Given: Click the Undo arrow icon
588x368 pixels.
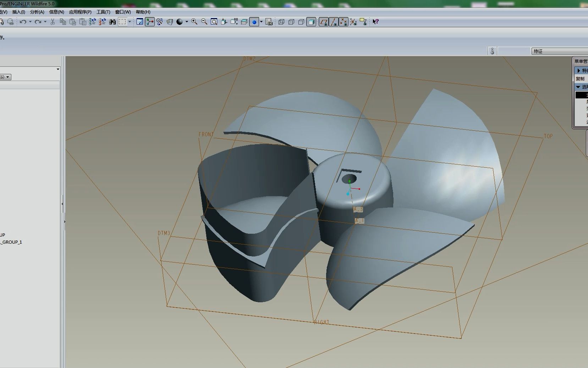Looking at the screenshot, I should pos(23,22).
